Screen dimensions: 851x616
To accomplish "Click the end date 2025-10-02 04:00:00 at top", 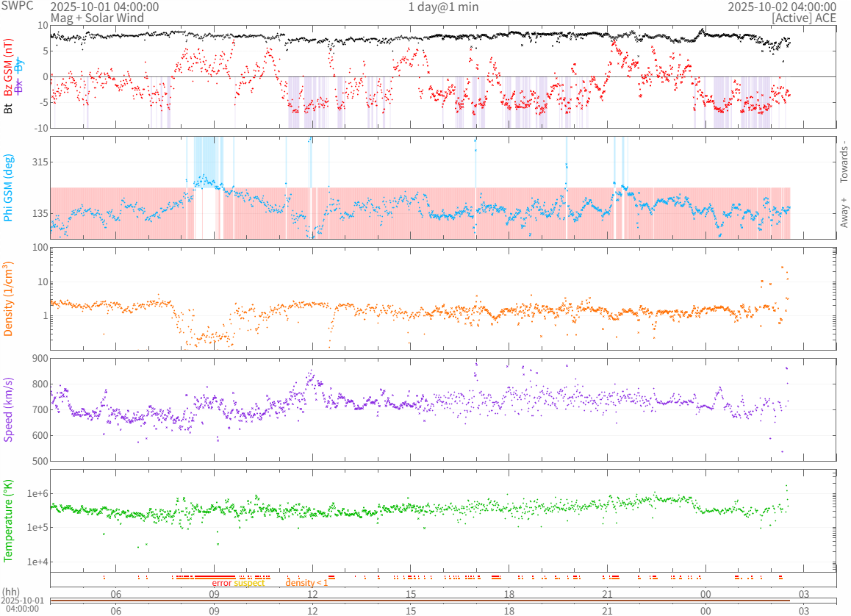I will tap(782, 7).
